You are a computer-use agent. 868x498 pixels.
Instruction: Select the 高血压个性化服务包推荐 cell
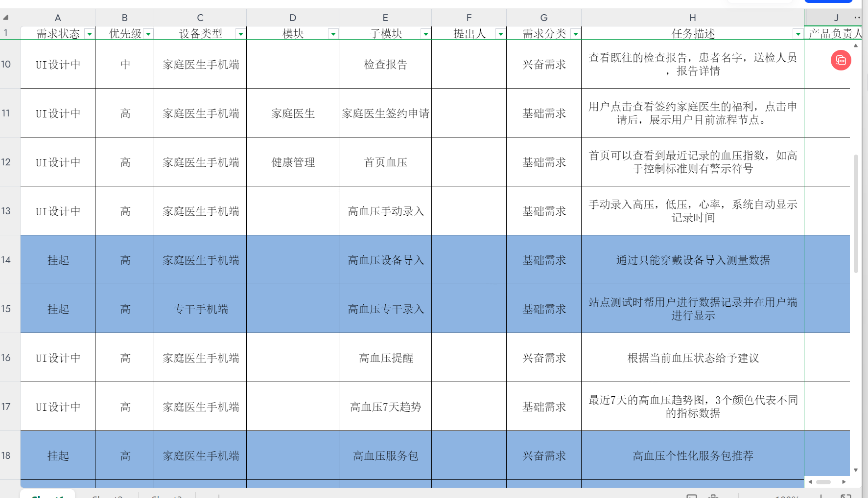[x=693, y=455]
